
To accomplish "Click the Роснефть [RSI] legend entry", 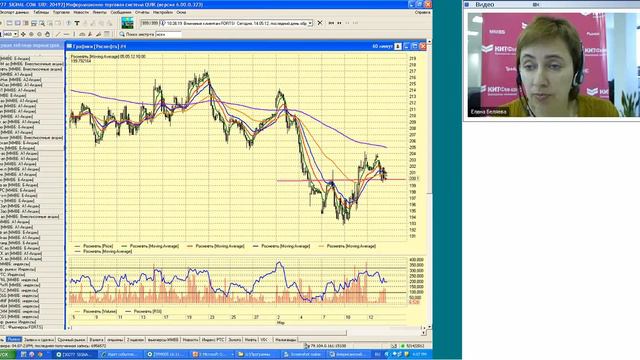I will [143, 311].
